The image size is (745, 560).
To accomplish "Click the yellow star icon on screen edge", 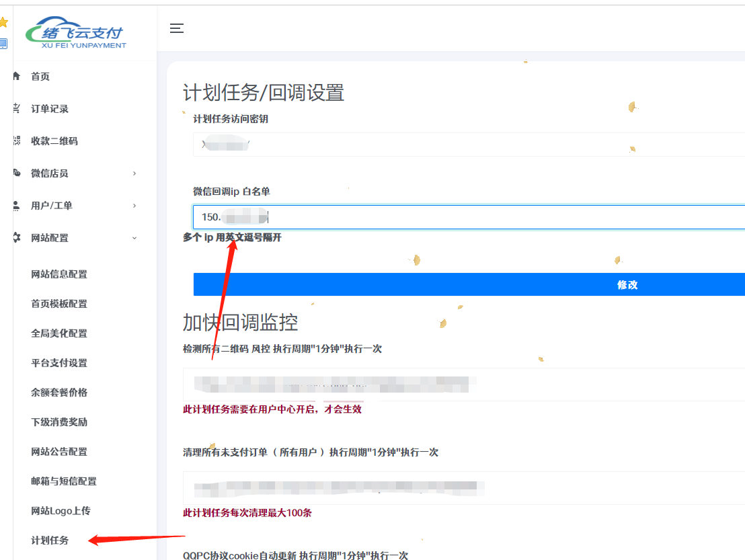I will pyautogui.click(x=4, y=22).
